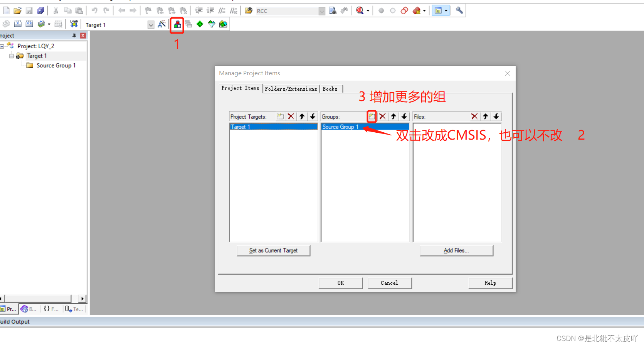This screenshot has height=346, width=644.
Task: Switch to the Books tab
Action: [330, 89]
